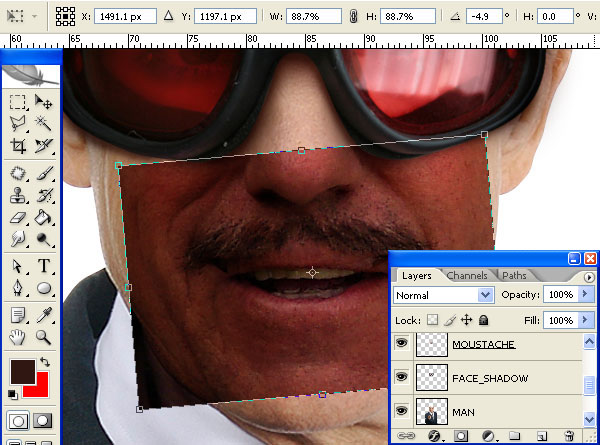
Task: Click the feather logo at toolbox top
Action: tap(31, 75)
